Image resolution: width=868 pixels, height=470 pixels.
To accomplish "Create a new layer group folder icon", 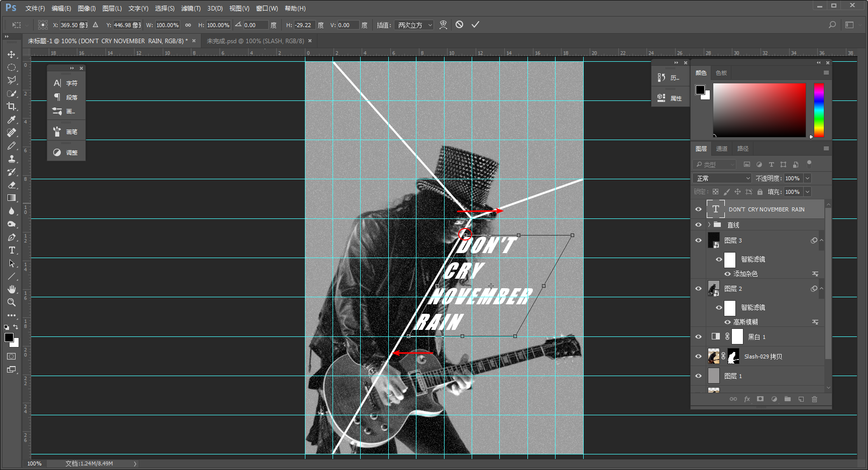I will pos(788,399).
